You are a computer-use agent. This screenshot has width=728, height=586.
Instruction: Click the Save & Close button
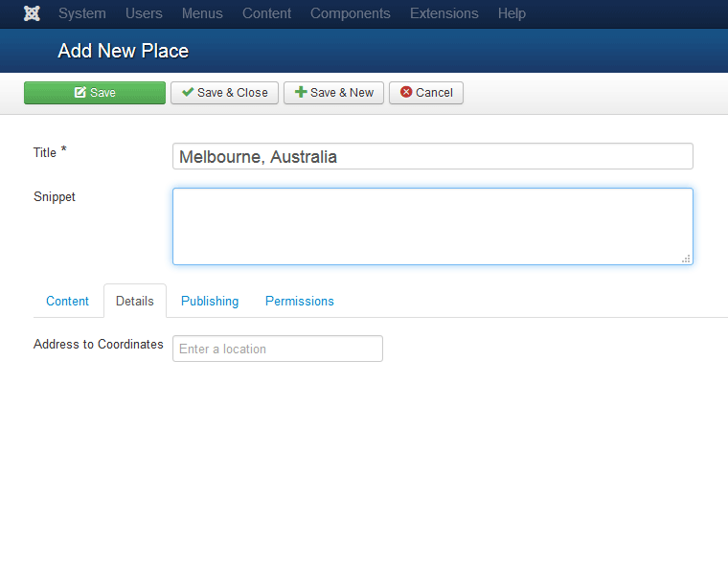tap(224, 93)
